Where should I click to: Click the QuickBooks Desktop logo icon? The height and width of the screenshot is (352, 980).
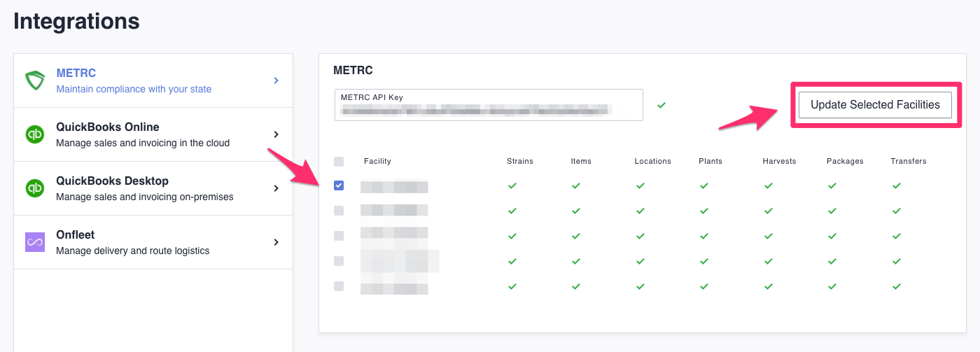pos(35,188)
